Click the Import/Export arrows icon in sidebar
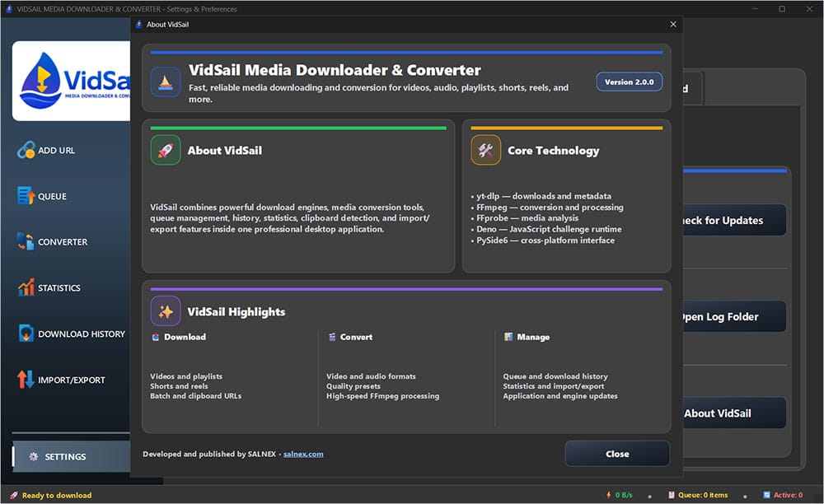 (26, 379)
